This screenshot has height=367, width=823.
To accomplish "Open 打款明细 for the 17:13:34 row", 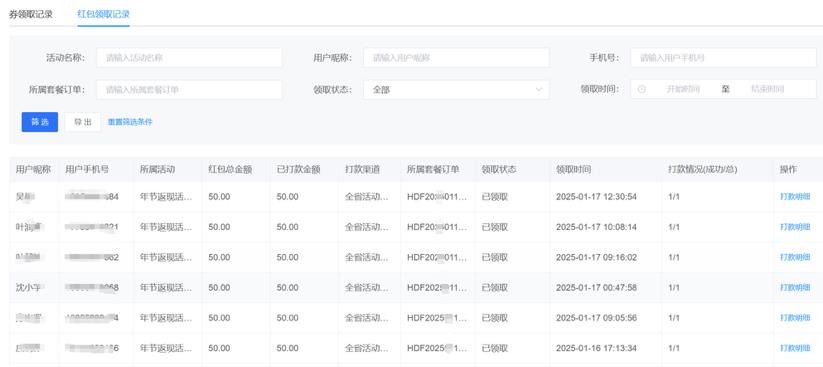I will pos(795,348).
